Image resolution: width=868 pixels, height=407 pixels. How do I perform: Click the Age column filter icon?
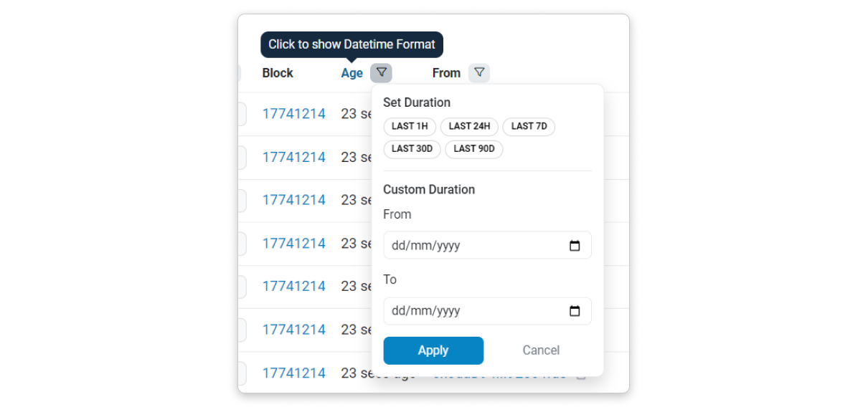pyautogui.click(x=381, y=72)
